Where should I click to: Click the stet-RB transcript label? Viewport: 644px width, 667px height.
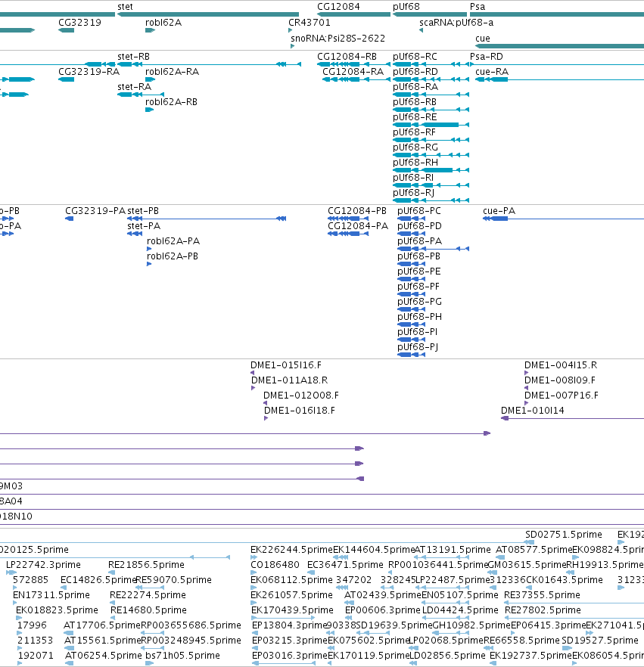point(134,57)
